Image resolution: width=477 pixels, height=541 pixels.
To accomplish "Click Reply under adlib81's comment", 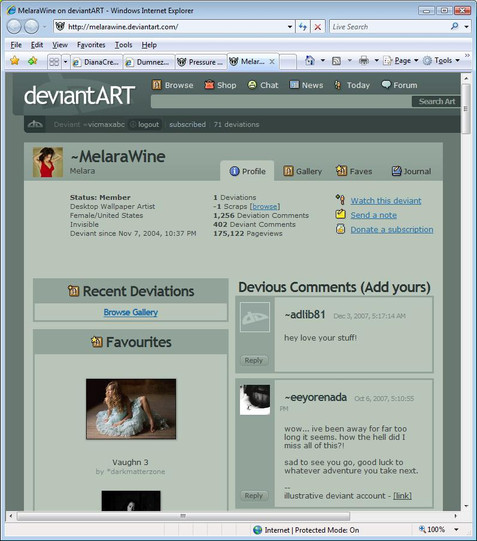I will 254,360.
